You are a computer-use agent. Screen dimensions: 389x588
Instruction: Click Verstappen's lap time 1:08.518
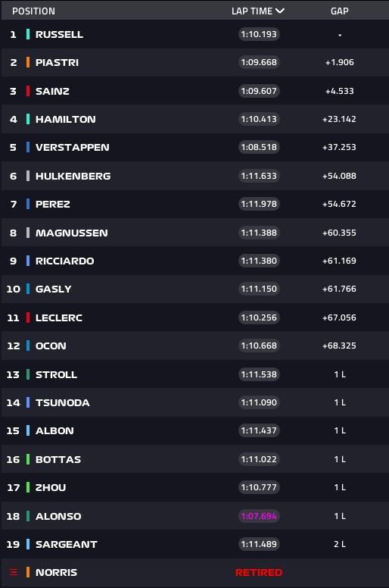259,147
